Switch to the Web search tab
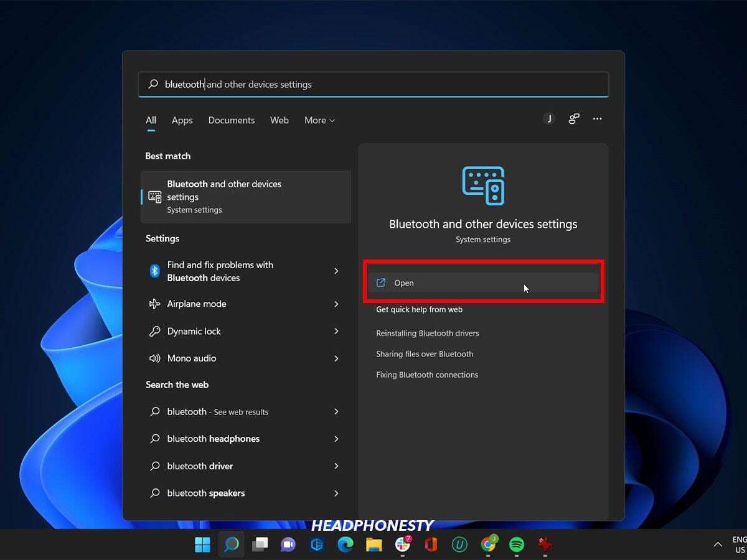 [x=280, y=120]
